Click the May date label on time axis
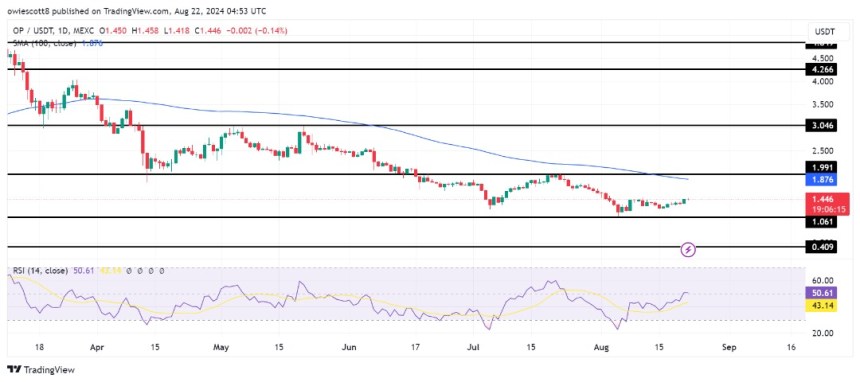This screenshot has width=860, height=382. pyautogui.click(x=221, y=347)
